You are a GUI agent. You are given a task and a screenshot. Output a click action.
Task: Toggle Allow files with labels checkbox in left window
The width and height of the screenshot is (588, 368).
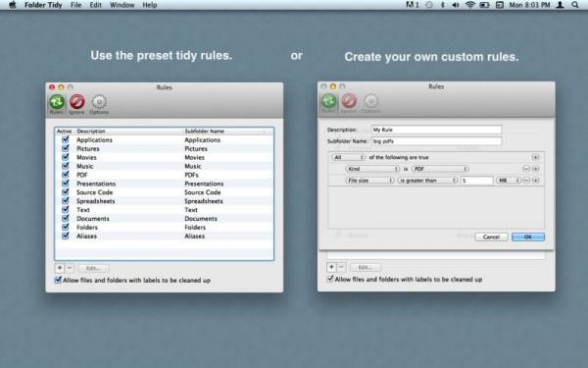click(x=58, y=280)
